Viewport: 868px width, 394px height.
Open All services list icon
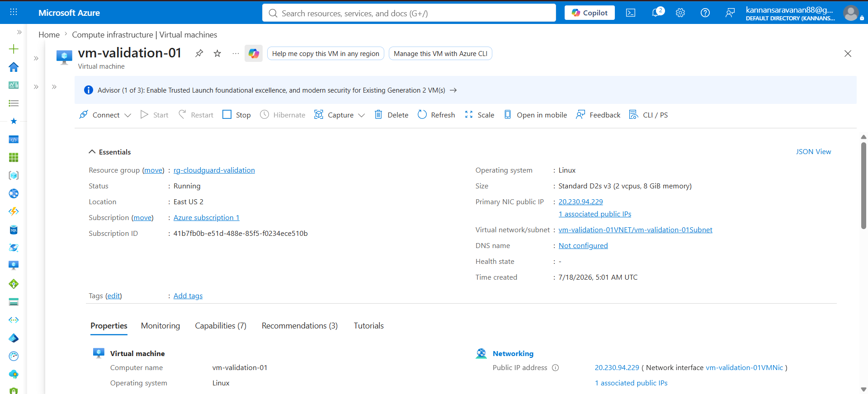[14, 103]
